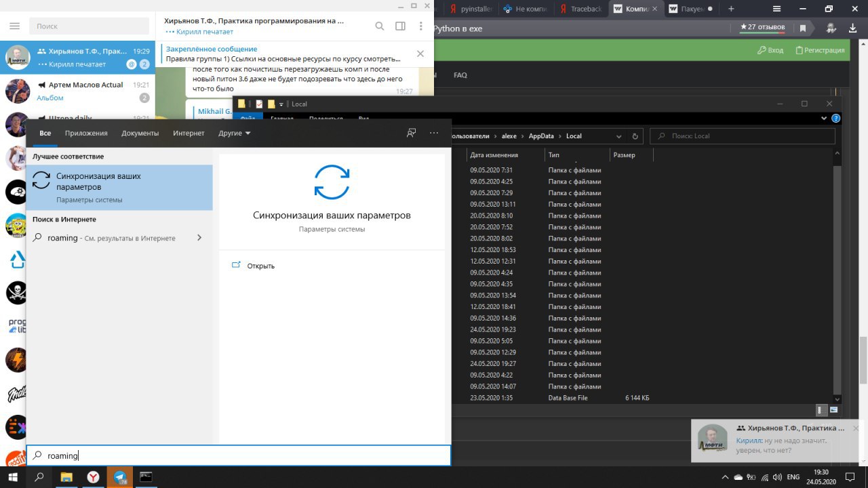The width and height of the screenshot is (868, 488).
Task: Open a new browser tab
Action: coord(731,9)
